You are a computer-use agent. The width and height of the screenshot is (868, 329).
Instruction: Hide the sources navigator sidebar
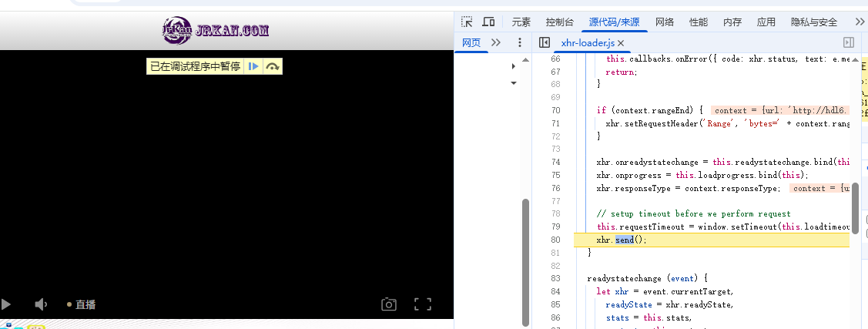tap(545, 43)
